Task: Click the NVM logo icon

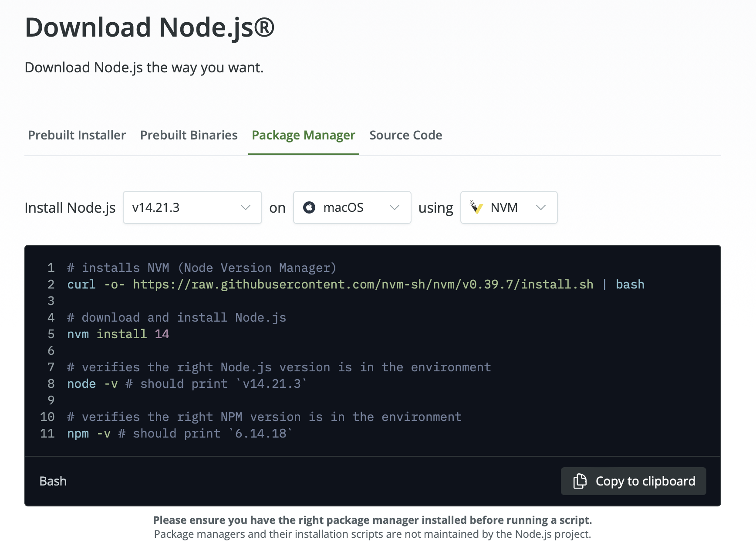Action: click(476, 207)
